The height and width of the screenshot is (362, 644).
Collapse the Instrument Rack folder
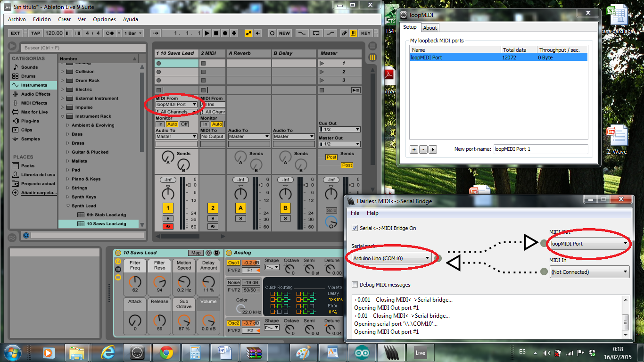[62, 116]
